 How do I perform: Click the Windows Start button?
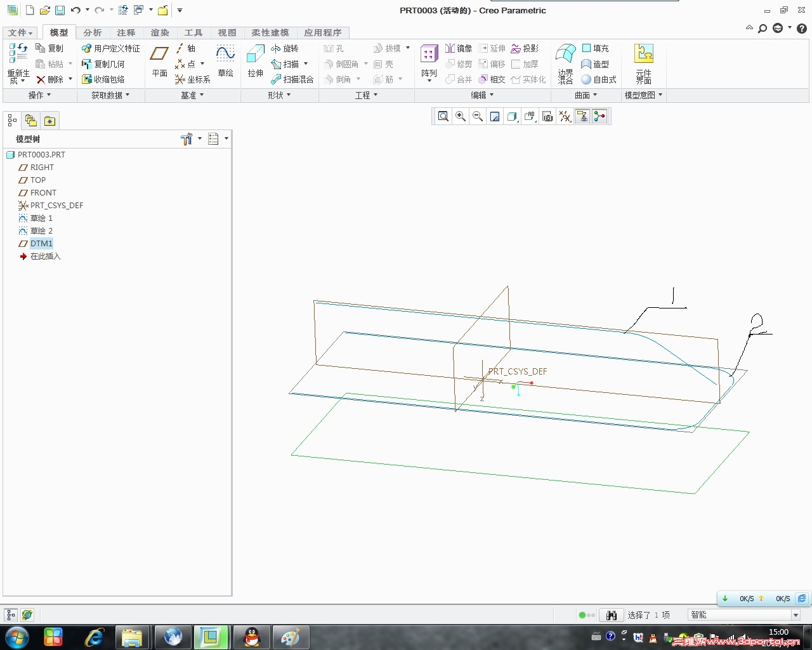17,637
